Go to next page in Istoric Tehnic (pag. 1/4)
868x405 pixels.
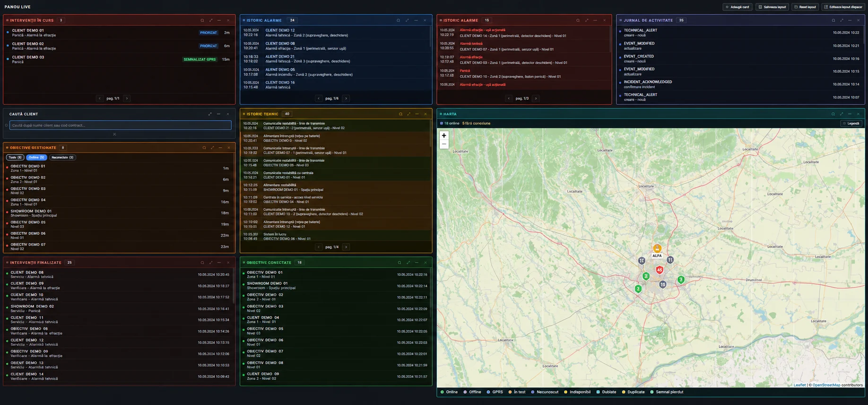(x=346, y=247)
